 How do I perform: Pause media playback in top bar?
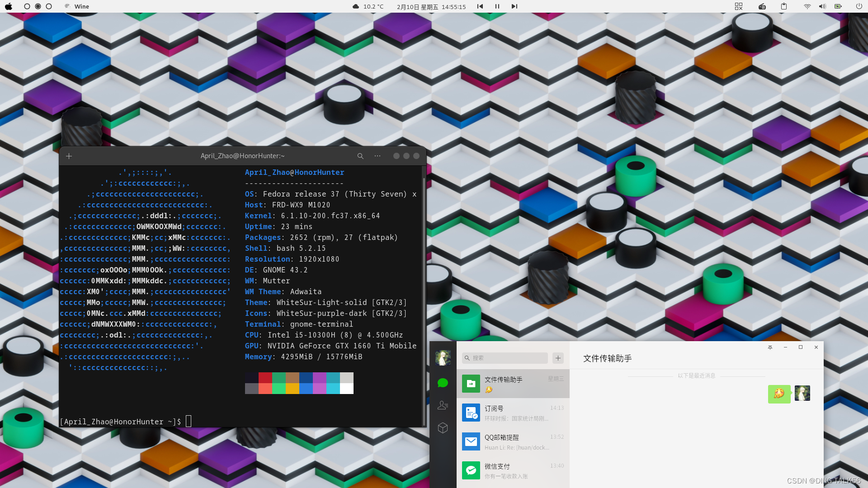click(497, 6)
